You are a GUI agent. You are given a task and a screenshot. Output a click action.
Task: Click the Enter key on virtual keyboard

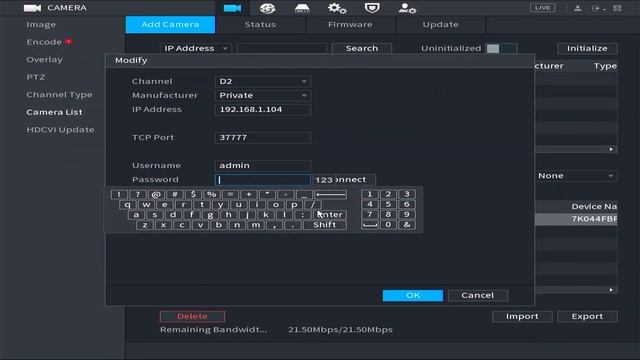click(330, 215)
